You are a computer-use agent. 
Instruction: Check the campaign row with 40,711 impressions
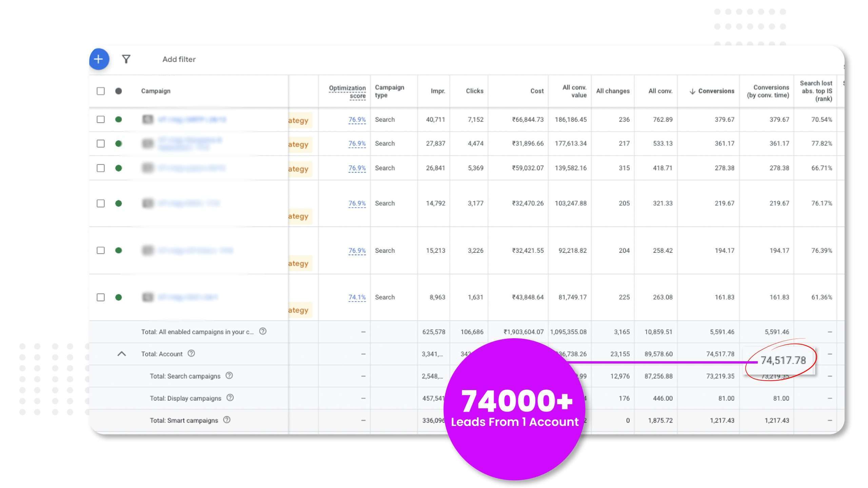click(101, 119)
